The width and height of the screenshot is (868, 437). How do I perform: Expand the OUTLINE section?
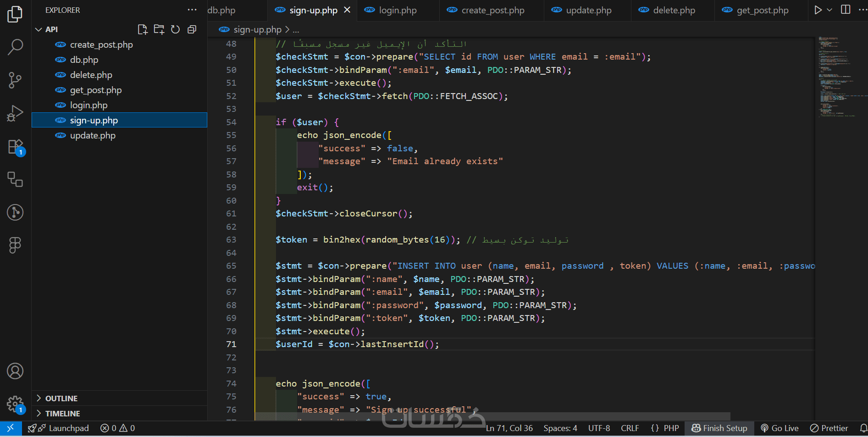(119, 398)
